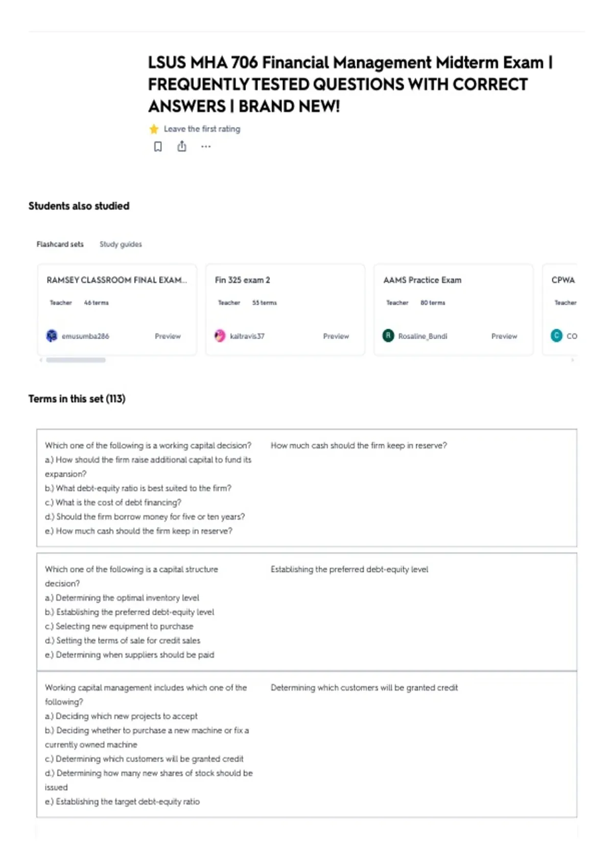The width and height of the screenshot is (613, 868).
Task: Open emusumba286 profile avatar
Action: (x=52, y=335)
